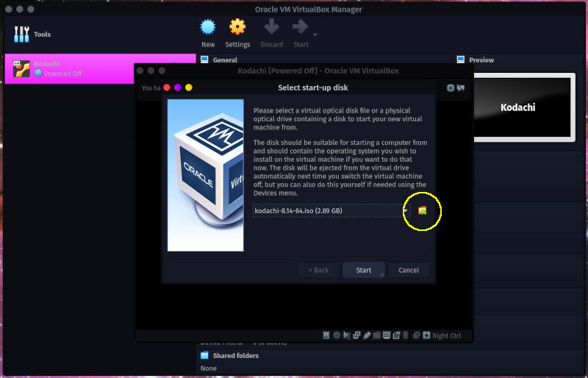Click the network indicator in the VM status bar
This screenshot has height=378, width=588.
[x=356, y=335]
